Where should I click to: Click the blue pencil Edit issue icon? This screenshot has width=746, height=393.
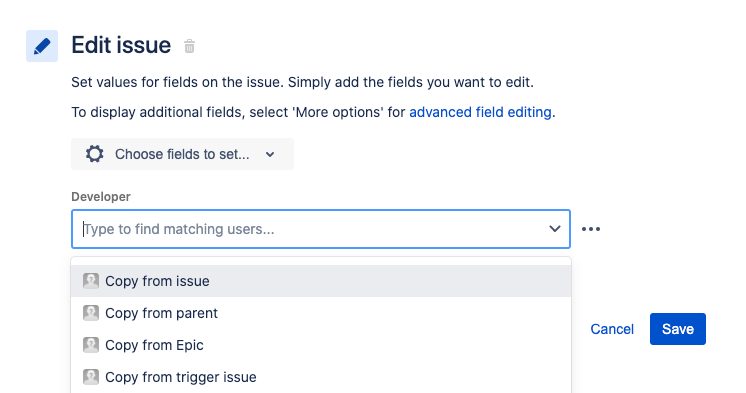point(42,46)
